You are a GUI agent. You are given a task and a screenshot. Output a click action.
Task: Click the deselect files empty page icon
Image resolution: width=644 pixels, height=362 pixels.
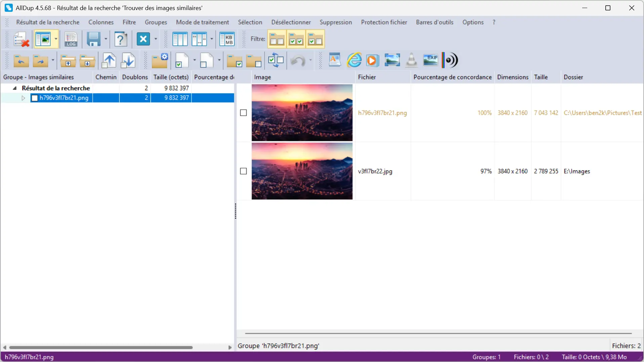click(206, 61)
